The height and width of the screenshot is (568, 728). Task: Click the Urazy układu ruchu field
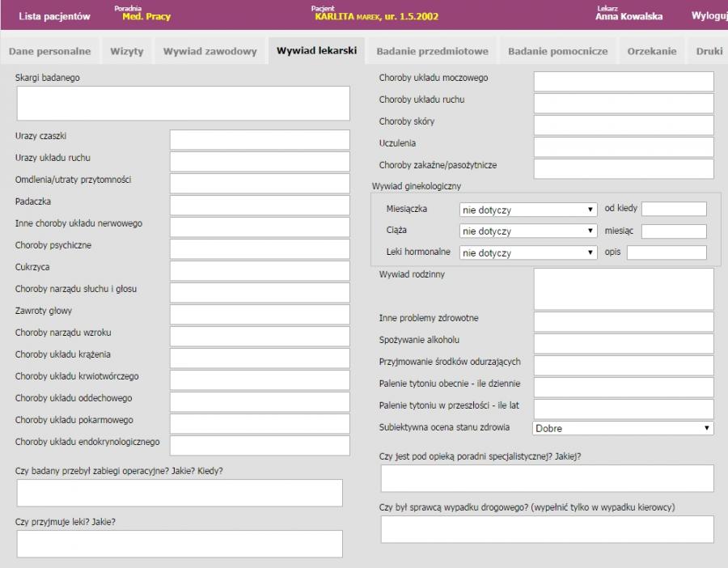click(x=260, y=162)
